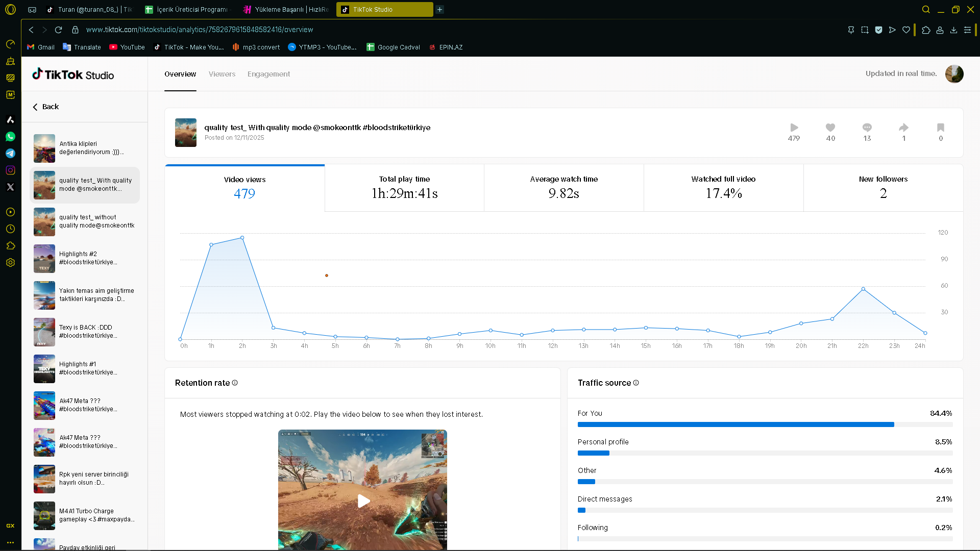
Task: Open 'Highlights #2' video analytics
Action: point(85,259)
